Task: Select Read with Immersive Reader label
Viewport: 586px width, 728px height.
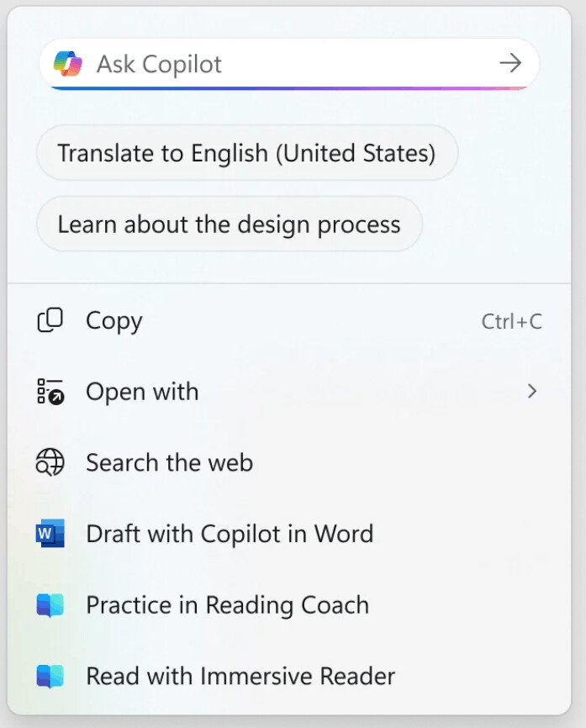Action: pos(240,676)
